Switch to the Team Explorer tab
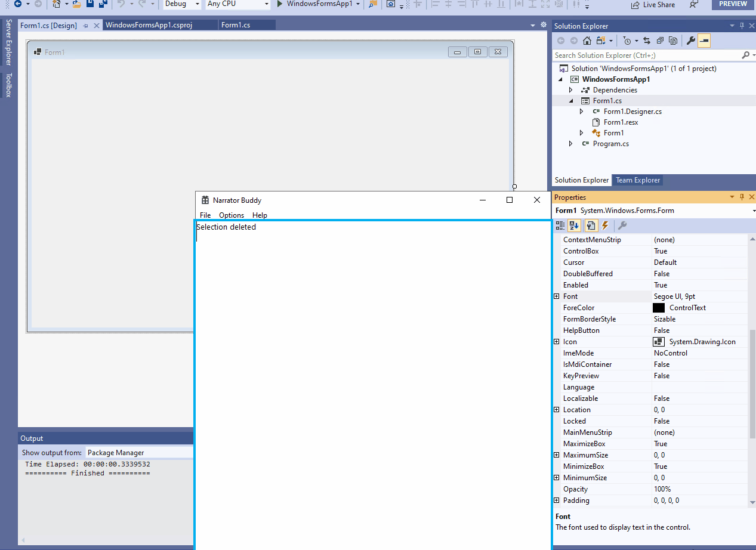The image size is (756, 550). click(x=637, y=180)
